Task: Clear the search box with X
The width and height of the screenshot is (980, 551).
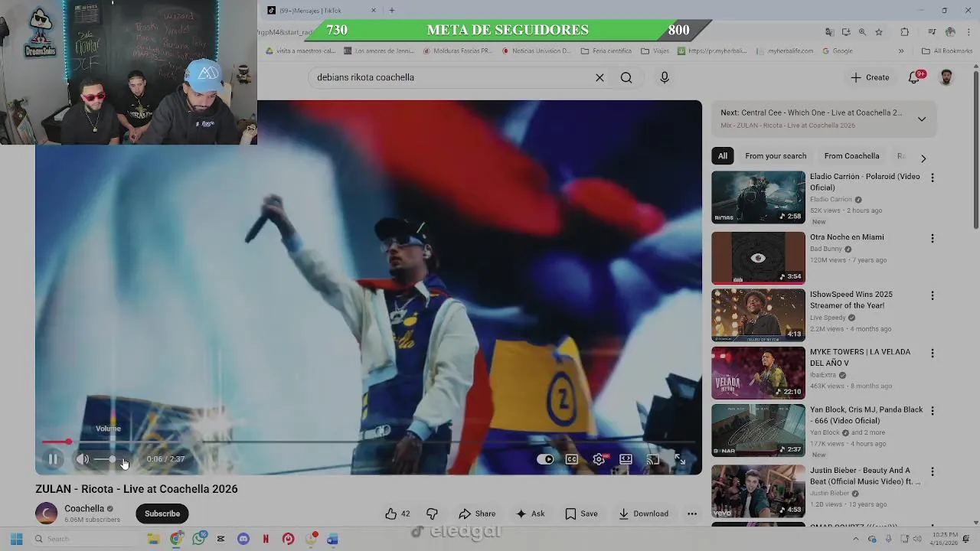Action: pos(599,77)
